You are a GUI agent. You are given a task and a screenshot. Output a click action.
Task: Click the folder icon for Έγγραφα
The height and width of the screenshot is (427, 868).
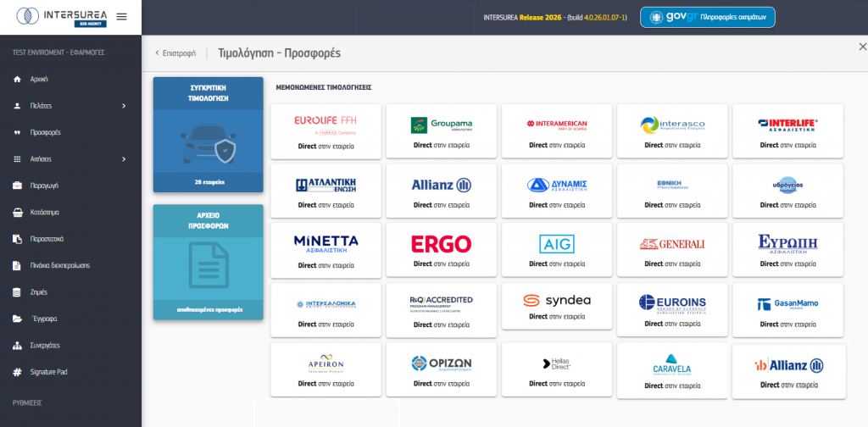[x=17, y=319]
